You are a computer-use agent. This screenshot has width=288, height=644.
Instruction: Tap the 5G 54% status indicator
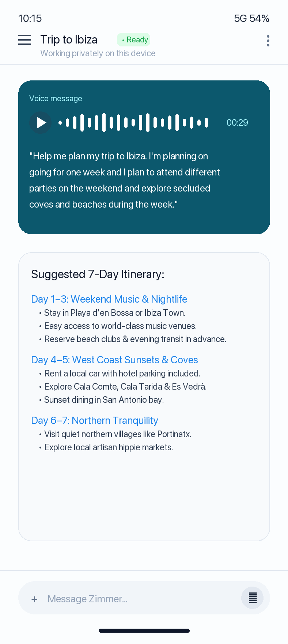tap(251, 18)
